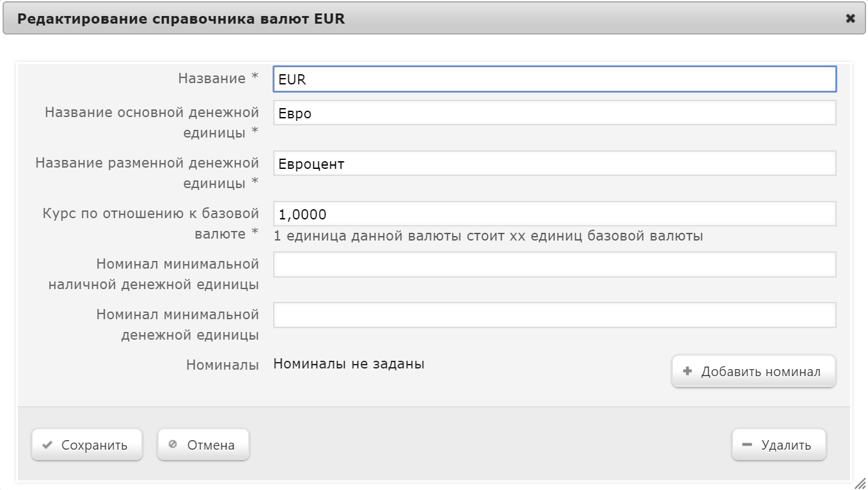Image resolution: width=868 pixels, height=490 pixels.
Task: Click the Курс по отношению к базовой валюте label
Action: (x=151, y=223)
